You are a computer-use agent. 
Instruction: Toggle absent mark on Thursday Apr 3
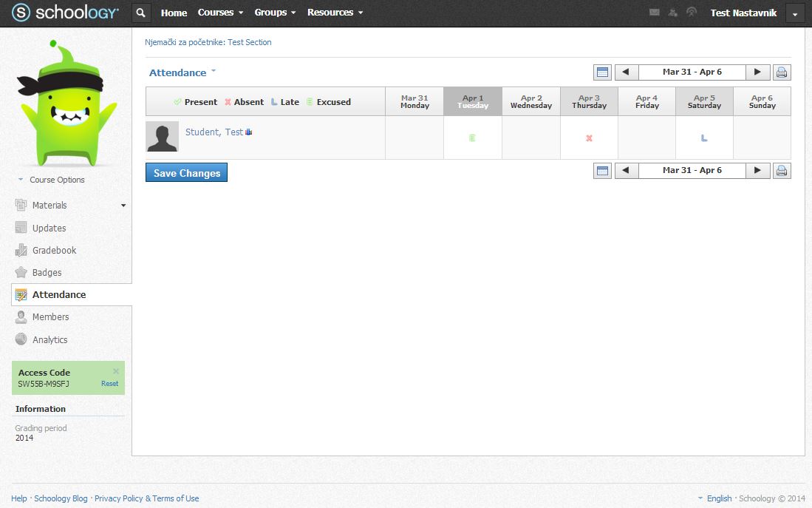pyautogui.click(x=589, y=138)
